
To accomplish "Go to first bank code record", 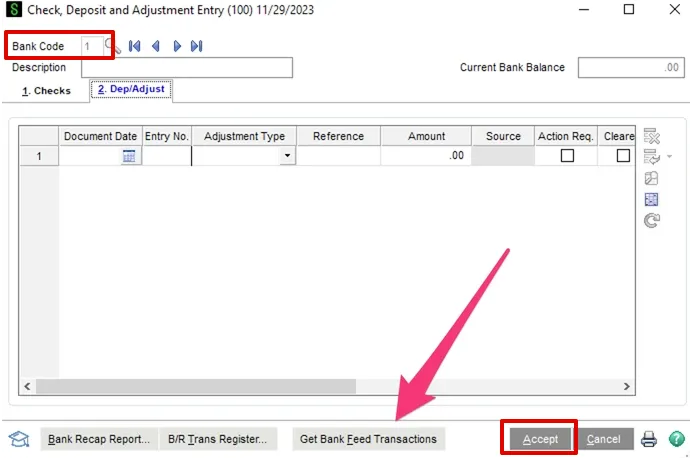I will tap(135, 46).
